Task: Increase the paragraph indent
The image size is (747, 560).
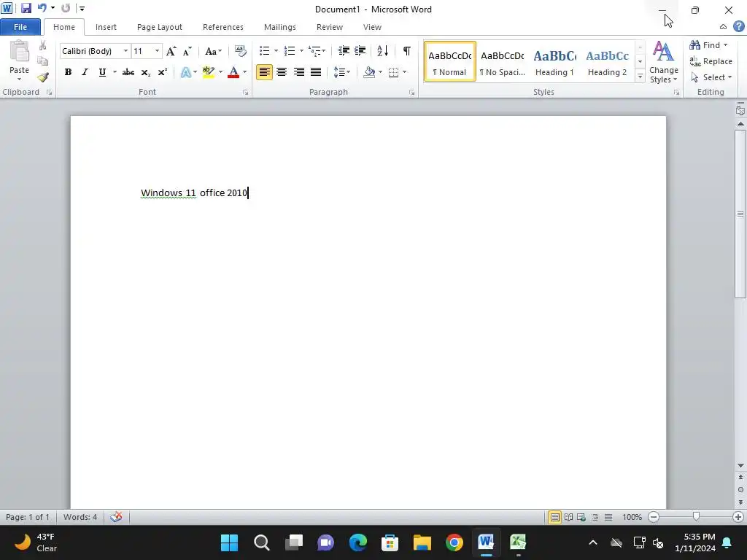Action: 360,51
